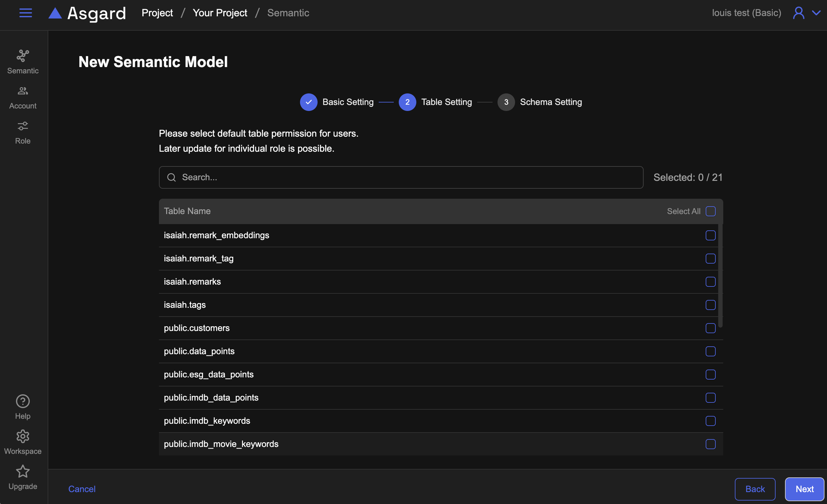The height and width of the screenshot is (504, 827).
Task: Expand the user account dropdown chevron
Action: click(816, 13)
